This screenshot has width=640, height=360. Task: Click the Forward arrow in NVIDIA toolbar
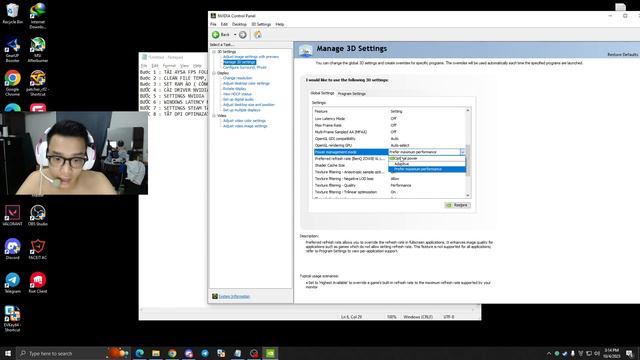click(242, 35)
